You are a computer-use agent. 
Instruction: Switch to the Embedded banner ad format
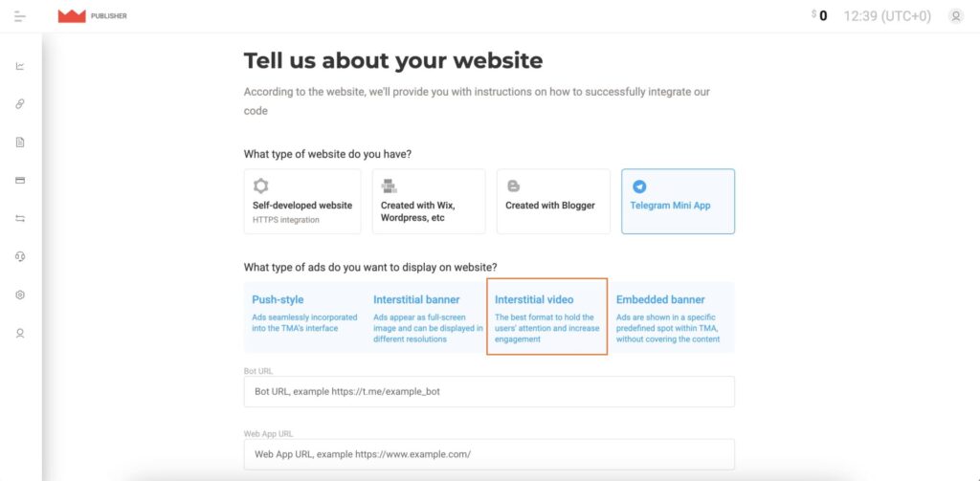pos(670,318)
